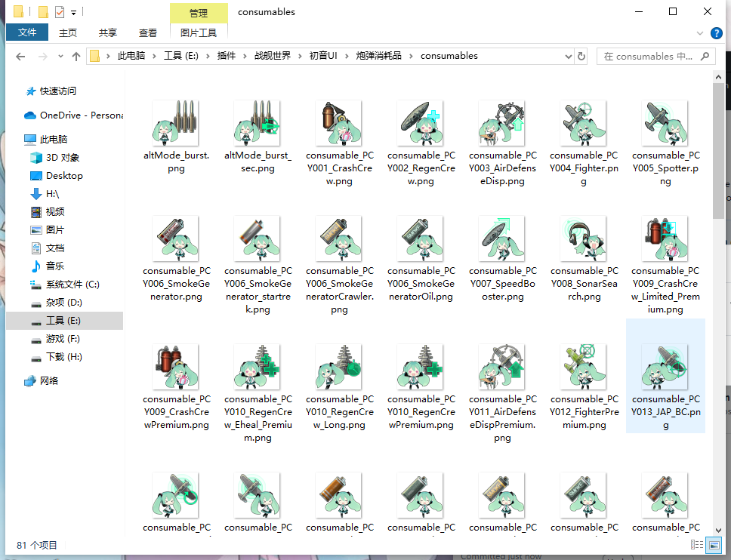The height and width of the screenshot is (560, 731).
Task: Select the SmokeGeneratorCrawler.png icon
Action: [x=339, y=238]
